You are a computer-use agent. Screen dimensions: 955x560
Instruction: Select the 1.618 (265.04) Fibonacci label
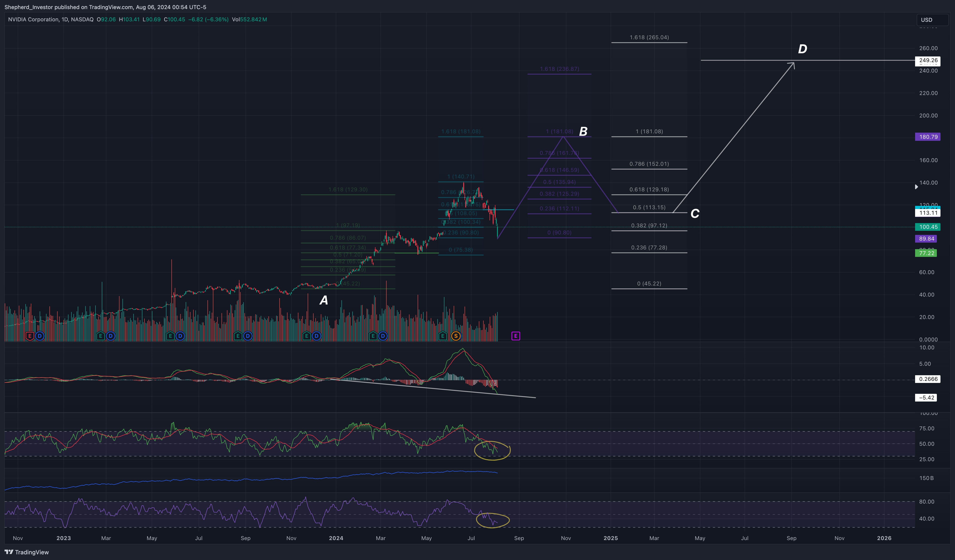[649, 37]
